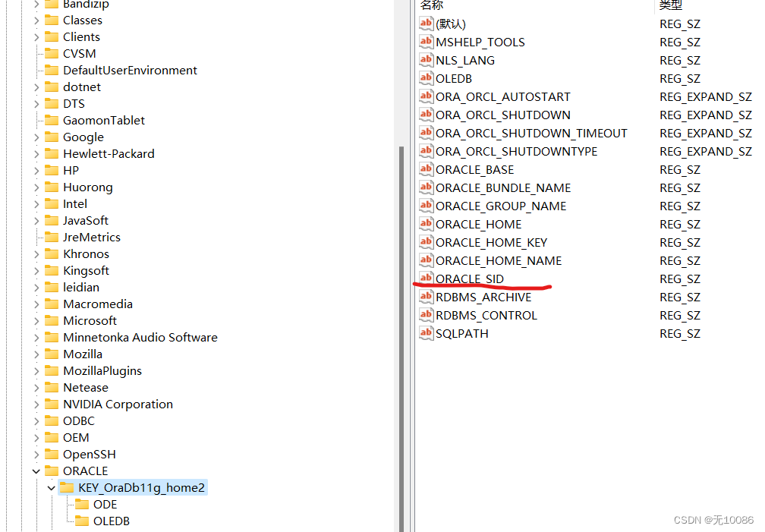Screen dimensions: 765x532
Task: Select the CVSM tree key
Action: click(79, 53)
